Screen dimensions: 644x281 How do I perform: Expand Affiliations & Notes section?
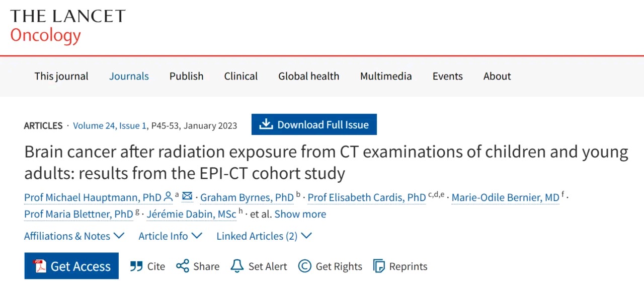tap(74, 236)
